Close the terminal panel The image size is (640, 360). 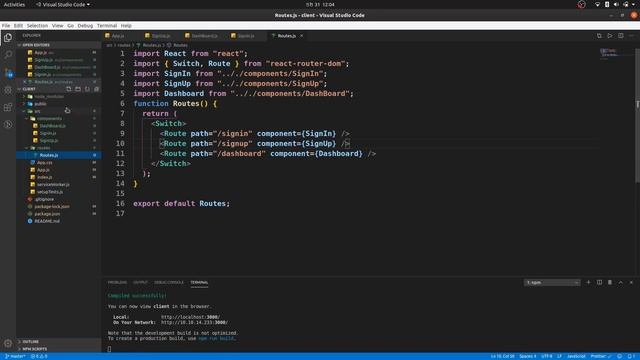point(631,282)
